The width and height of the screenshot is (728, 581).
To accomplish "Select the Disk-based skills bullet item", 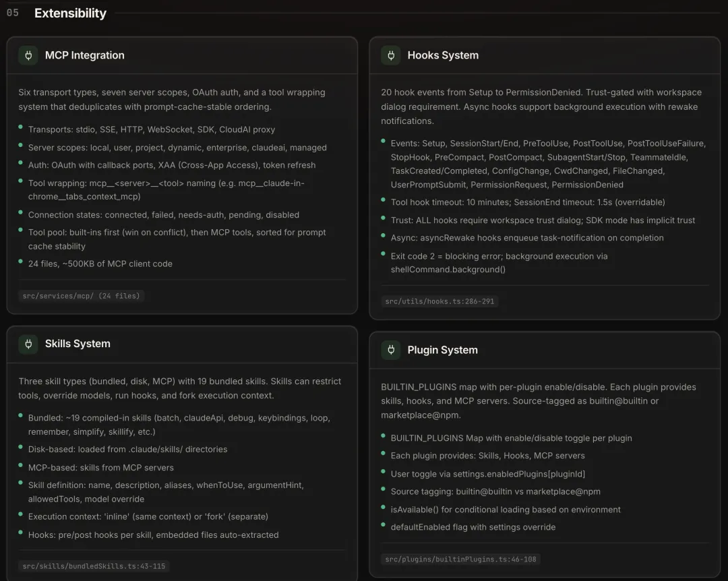I will pyautogui.click(x=127, y=449).
